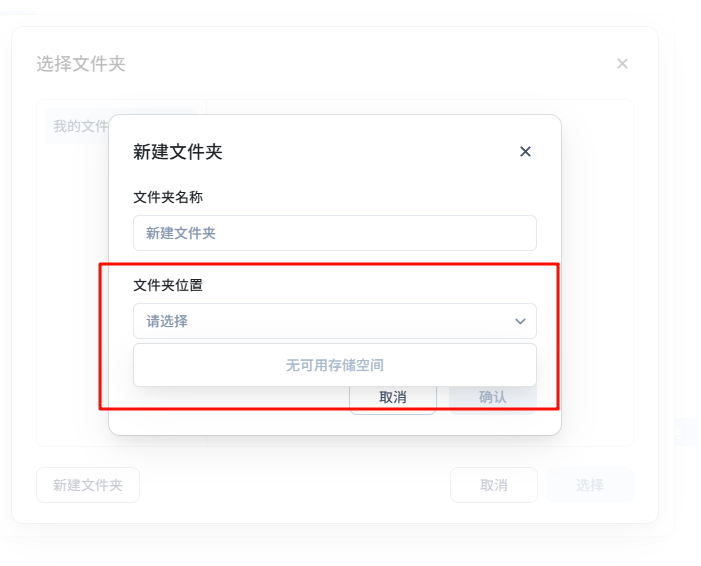Image resolution: width=701 pixels, height=566 pixels.
Task: Select 我的文件 in the folder tree
Action: [x=80, y=127]
